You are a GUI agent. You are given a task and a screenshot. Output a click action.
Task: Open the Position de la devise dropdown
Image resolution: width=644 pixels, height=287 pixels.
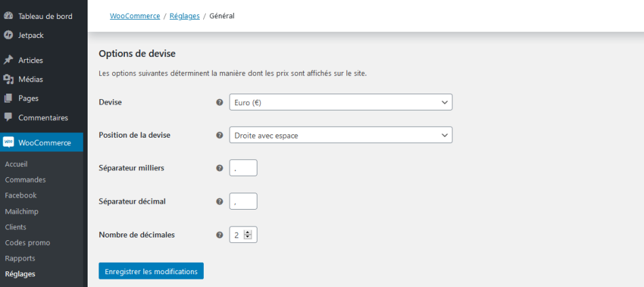pos(340,135)
